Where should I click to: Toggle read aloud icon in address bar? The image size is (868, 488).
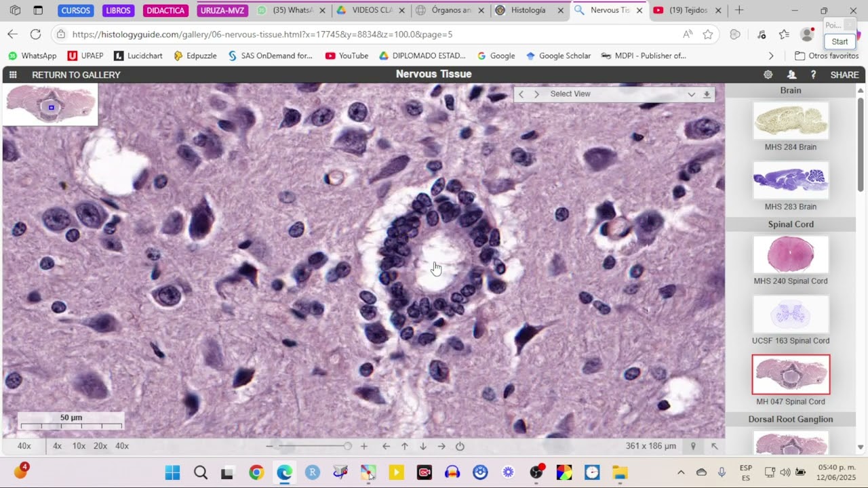[688, 35]
